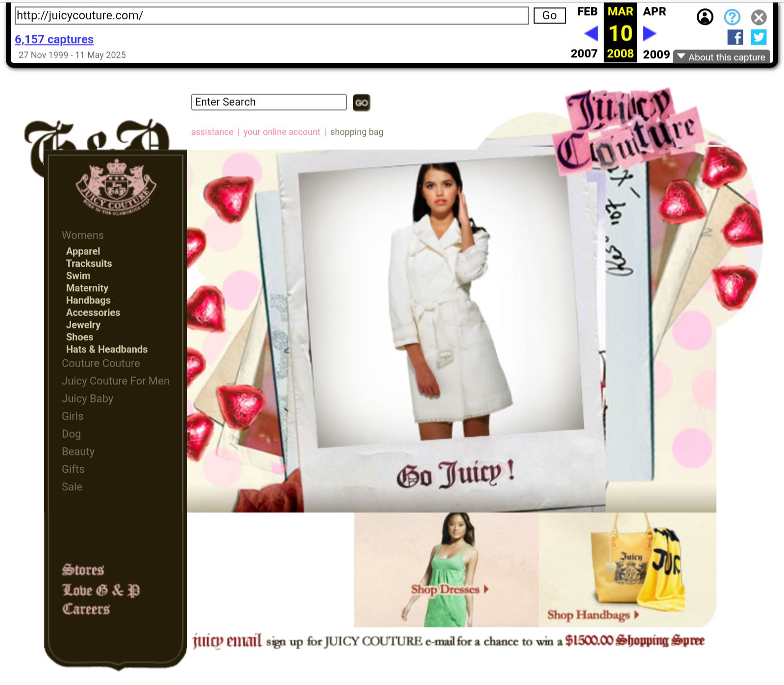Open Jewelry category
The image size is (784, 685).
point(83,325)
